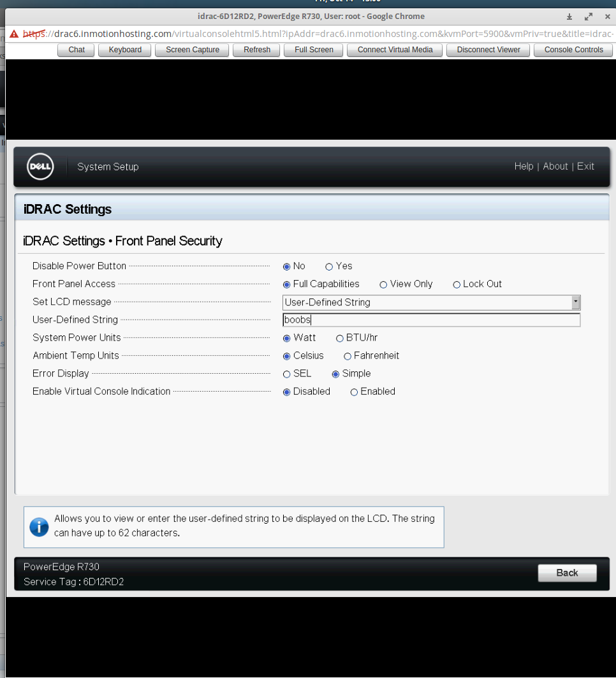Click the window download arrow icon

pos(569,17)
